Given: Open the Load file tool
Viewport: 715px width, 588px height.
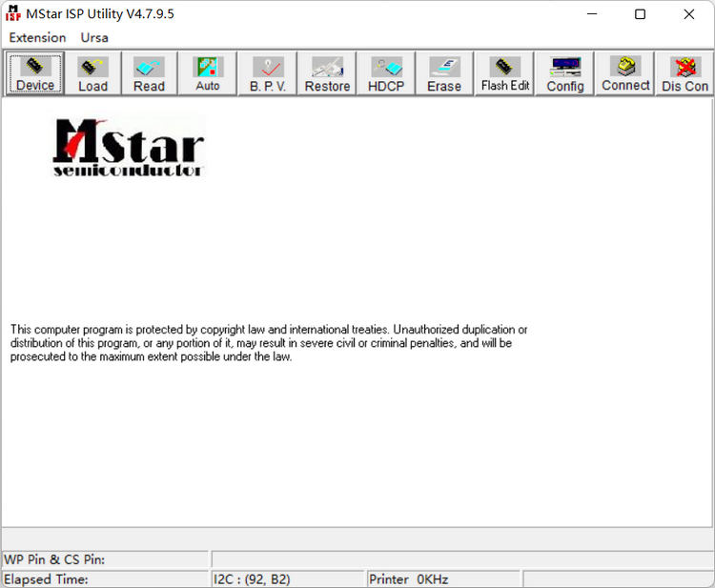Looking at the screenshot, I should [x=92, y=73].
